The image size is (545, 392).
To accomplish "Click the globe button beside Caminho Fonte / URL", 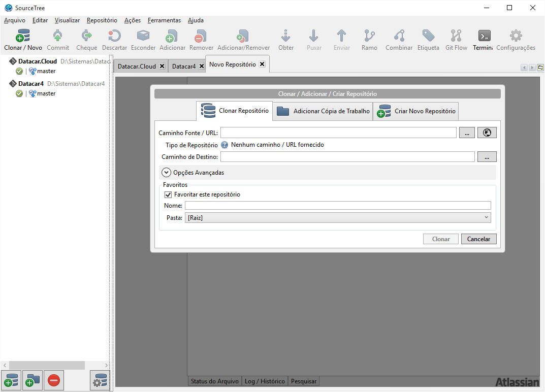I will click(x=487, y=133).
